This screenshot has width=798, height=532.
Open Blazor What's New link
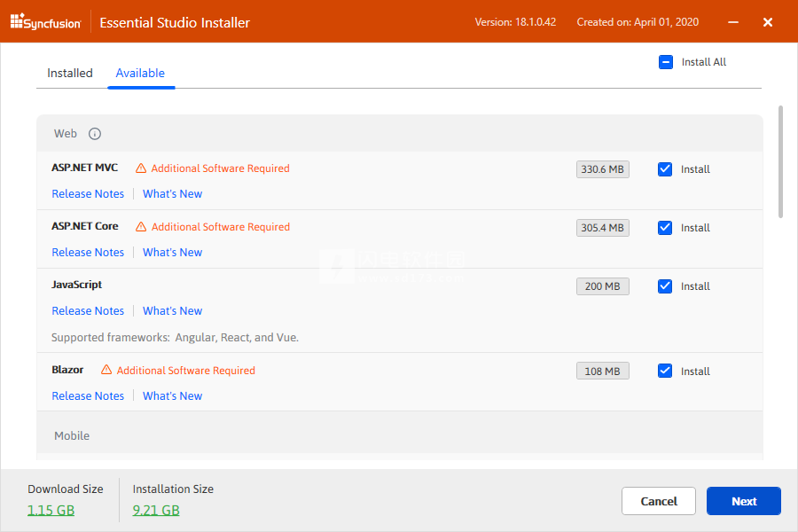[173, 396]
